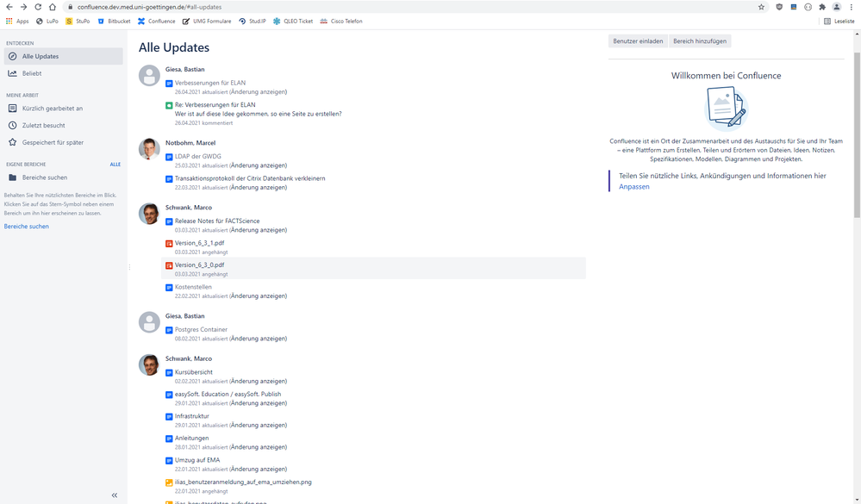Click Schwank, Marco photo above Release Notes

click(149, 214)
